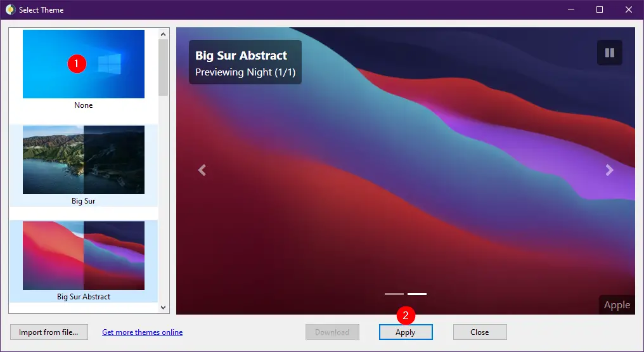Jump to first slide indicator in preview
The height and width of the screenshot is (352, 644).
[x=394, y=294]
